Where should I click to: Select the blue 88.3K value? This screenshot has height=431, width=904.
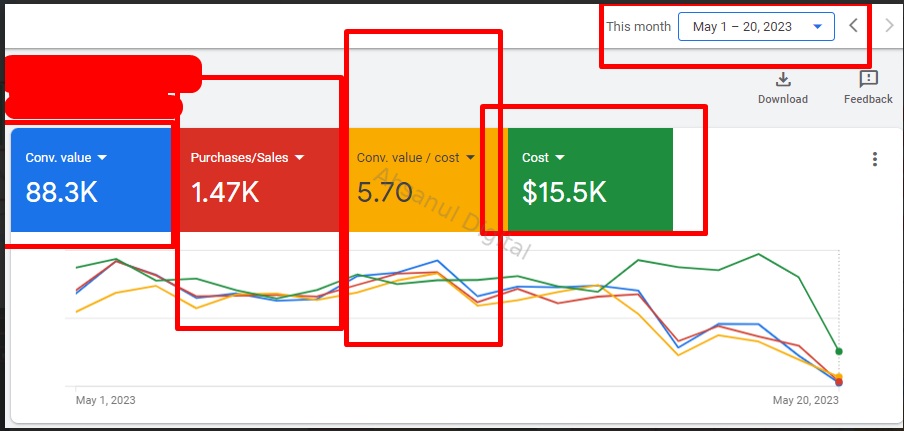pos(62,192)
